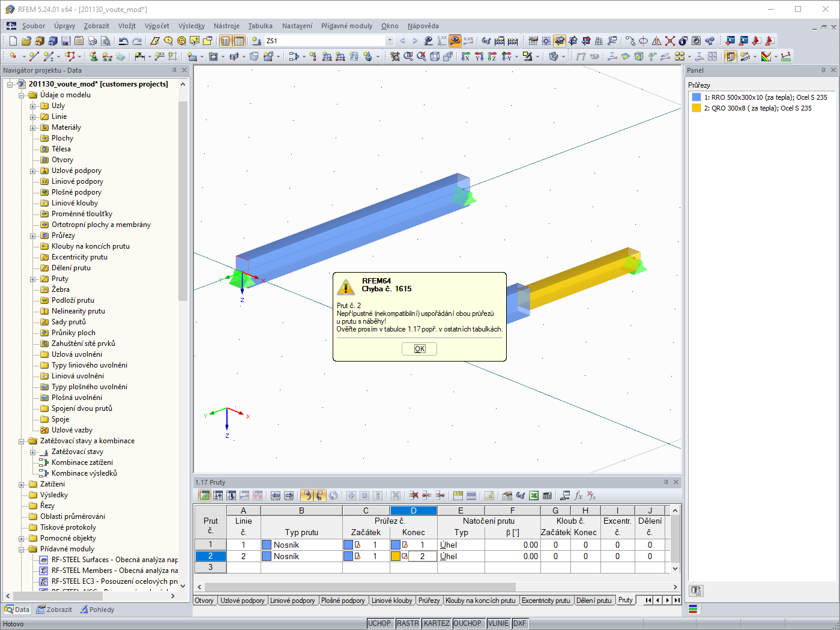The height and width of the screenshot is (630, 840).
Task: Click the red X delete icon in top toolbar
Action: click(670, 41)
